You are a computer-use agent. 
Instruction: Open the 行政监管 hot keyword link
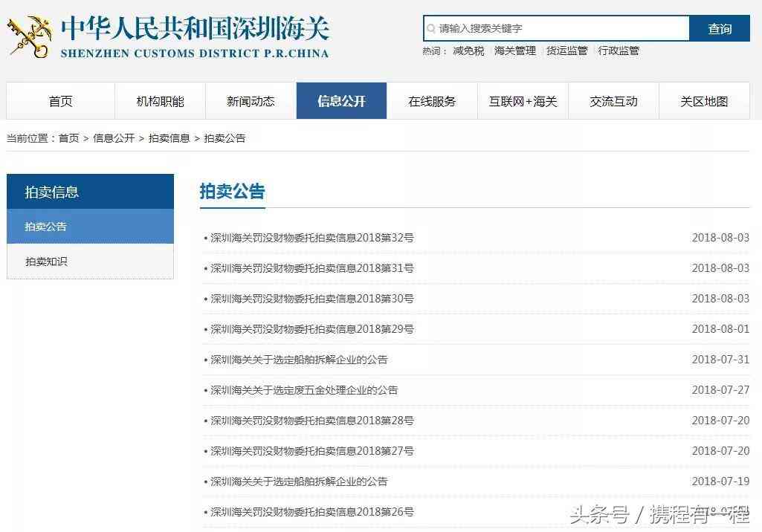(x=619, y=51)
